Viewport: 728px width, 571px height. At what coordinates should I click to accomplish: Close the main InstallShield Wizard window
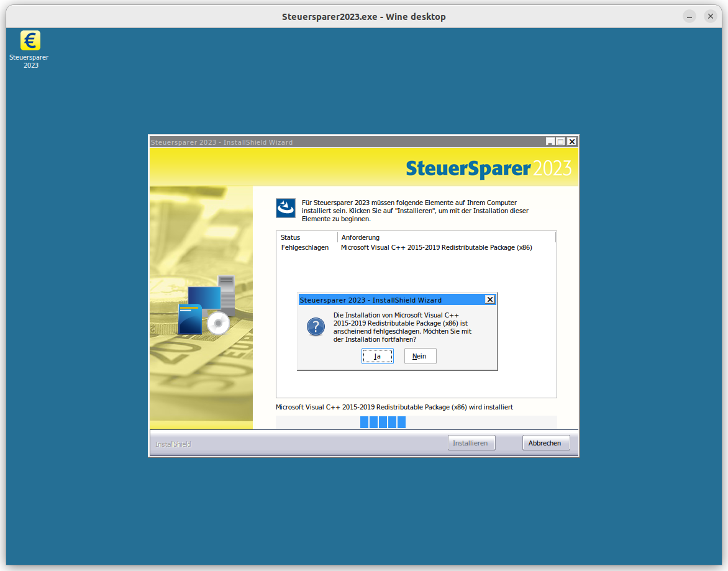[572, 142]
